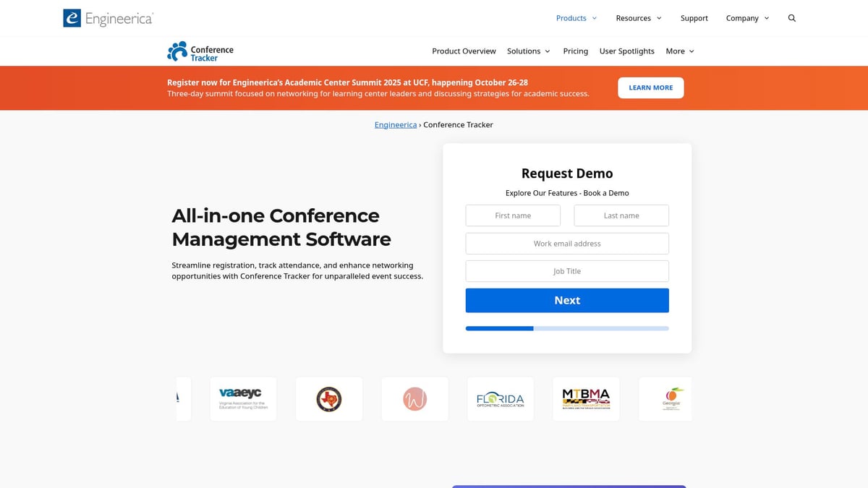Click the Florida Optometric Association logo
The image size is (868, 488).
click(500, 398)
